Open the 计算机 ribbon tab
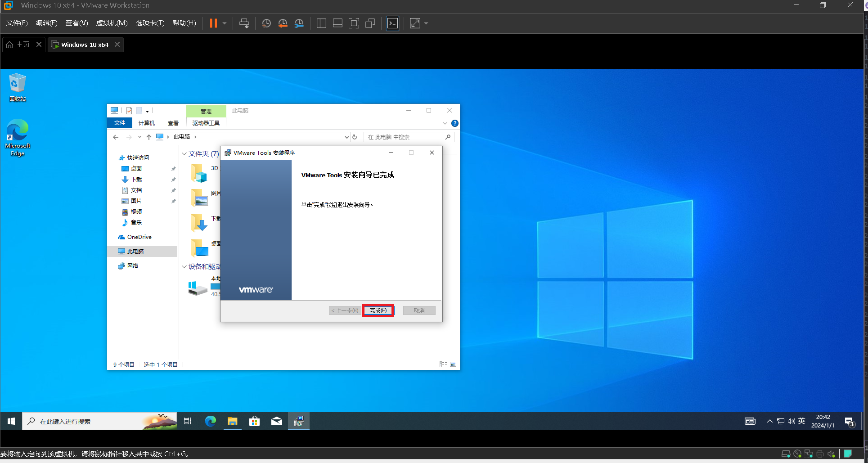 pos(146,123)
